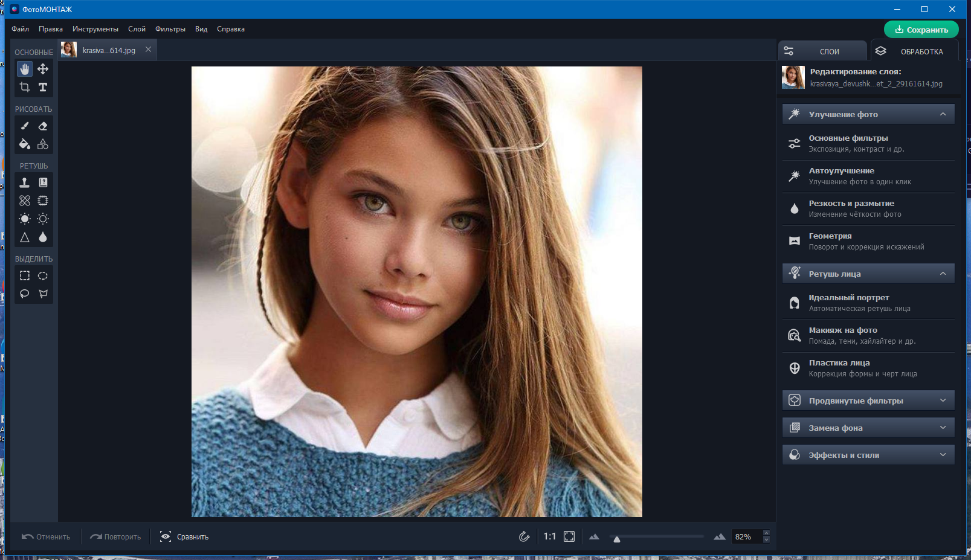Click the green Сохранить button
This screenshot has width=971, height=560.
click(921, 30)
